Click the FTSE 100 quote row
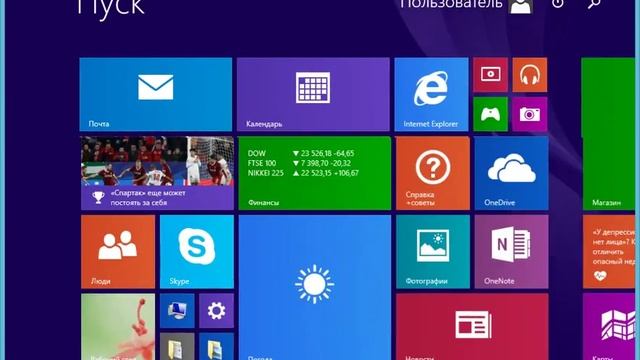 point(299,163)
